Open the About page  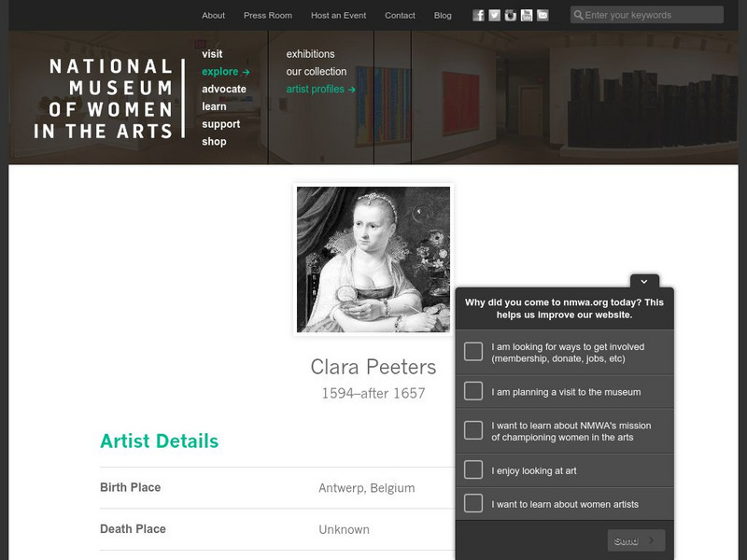tap(213, 15)
